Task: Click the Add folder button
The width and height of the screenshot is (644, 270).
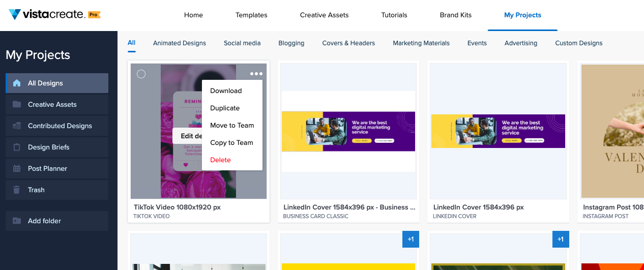Action: (x=57, y=221)
